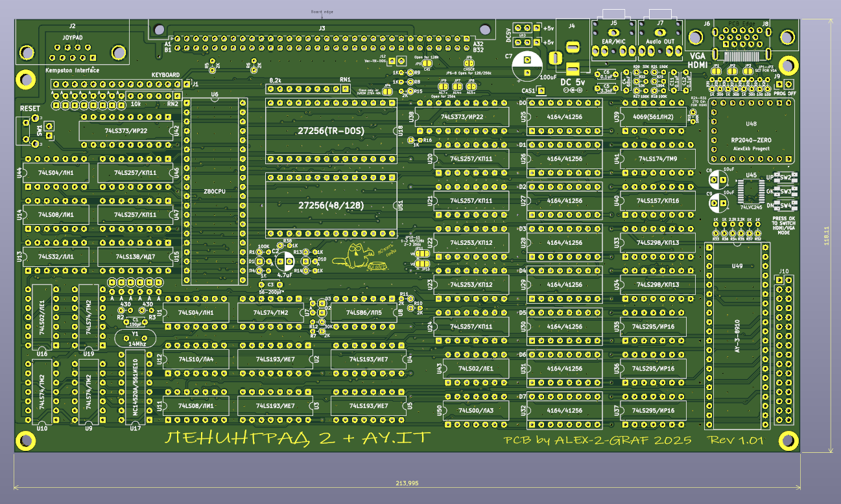This screenshot has height=504, width=841.
Task: Select the 27256(48/128) ROM footprint
Action: tap(331, 205)
